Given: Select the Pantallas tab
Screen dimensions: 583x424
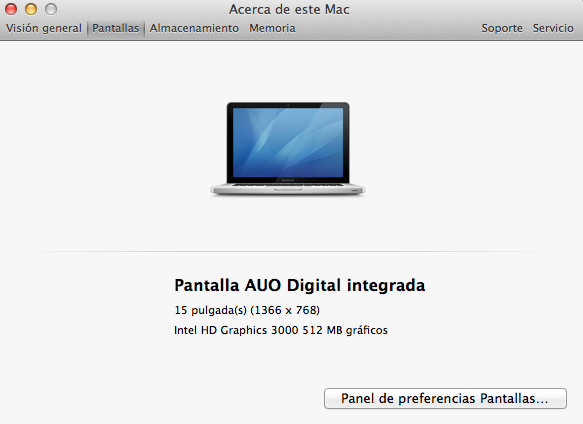Looking at the screenshot, I should tap(116, 28).
